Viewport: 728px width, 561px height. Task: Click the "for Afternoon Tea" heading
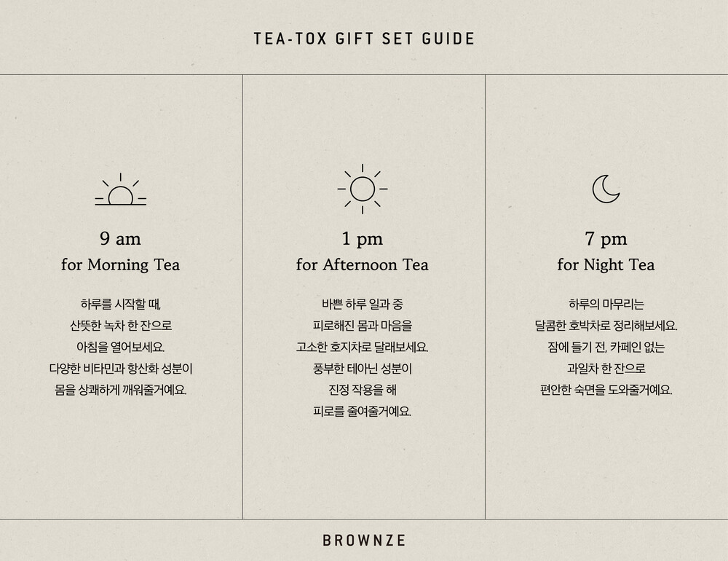(x=363, y=264)
